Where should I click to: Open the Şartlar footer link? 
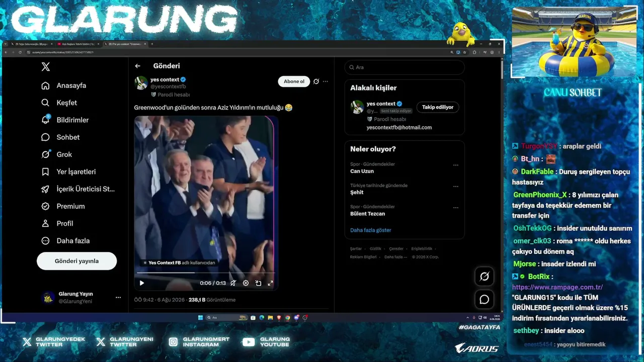(x=356, y=249)
